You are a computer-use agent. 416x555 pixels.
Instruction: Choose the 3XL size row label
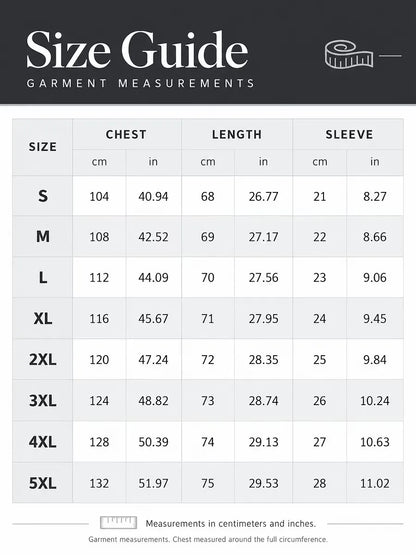click(42, 401)
